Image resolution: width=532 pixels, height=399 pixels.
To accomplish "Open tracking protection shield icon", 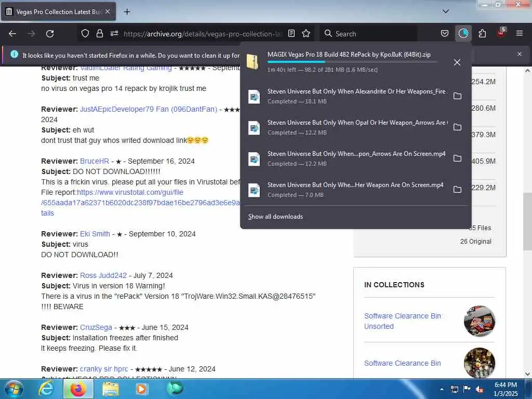I will coord(85,34).
